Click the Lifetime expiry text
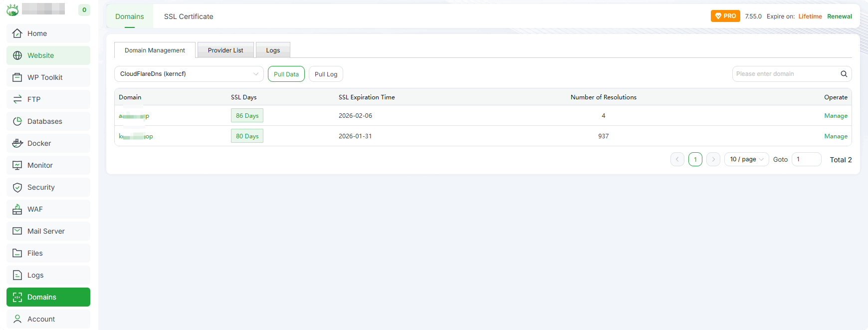 pyautogui.click(x=810, y=16)
